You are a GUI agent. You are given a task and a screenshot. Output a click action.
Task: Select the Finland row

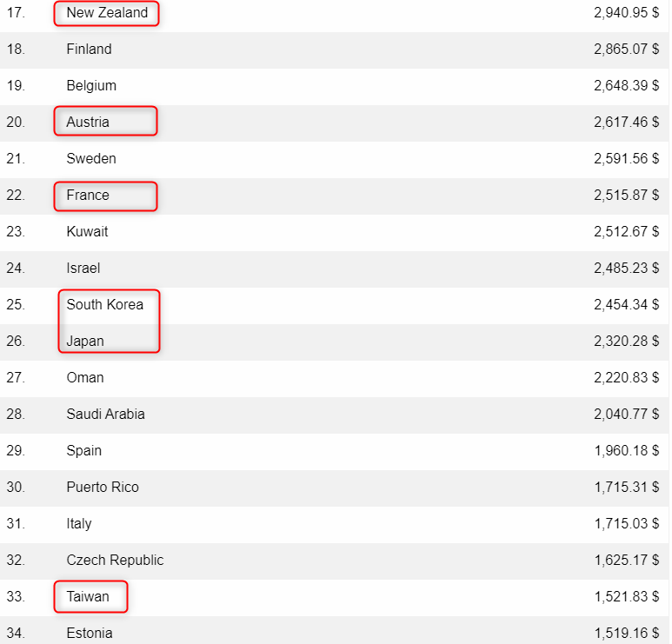[335, 50]
